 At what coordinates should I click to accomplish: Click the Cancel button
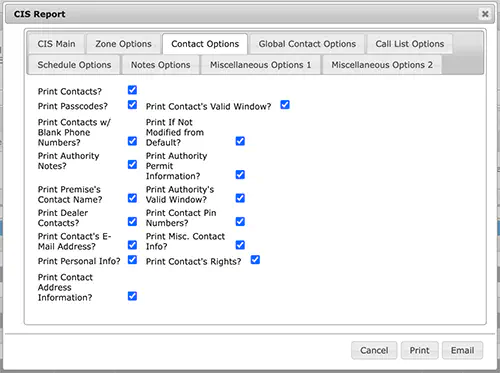(374, 350)
